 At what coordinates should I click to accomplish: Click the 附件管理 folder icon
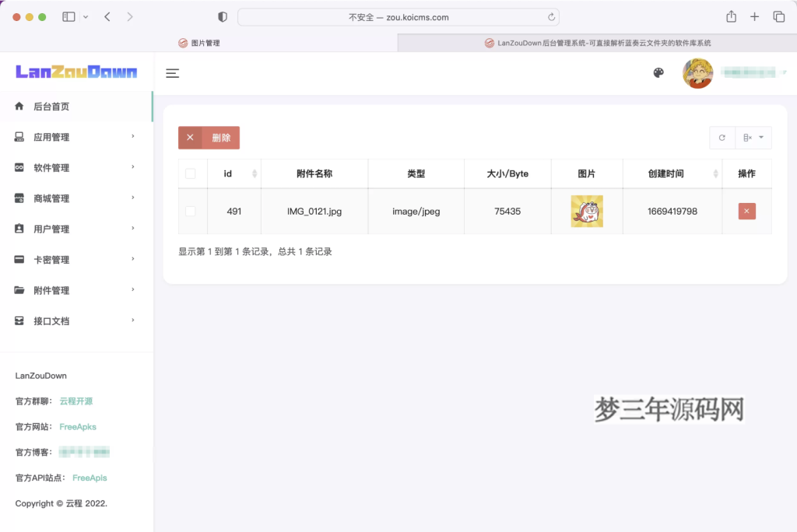pyautogui.click(x=18, y=289)
